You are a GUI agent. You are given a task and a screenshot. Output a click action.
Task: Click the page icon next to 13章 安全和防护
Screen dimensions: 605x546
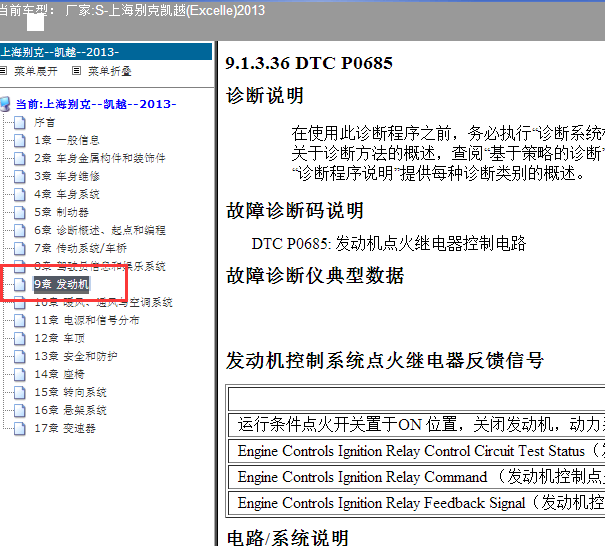point(20,357)
